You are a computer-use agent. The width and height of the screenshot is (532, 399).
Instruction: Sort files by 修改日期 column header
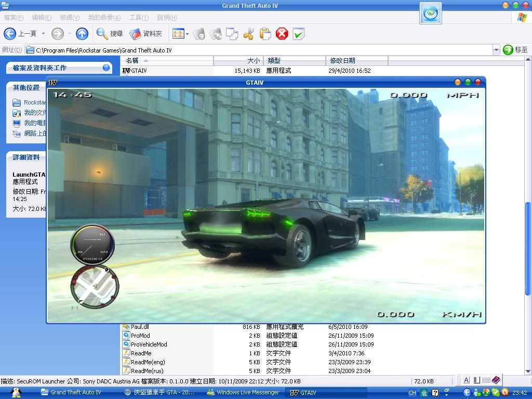click(x=356, y=60)
